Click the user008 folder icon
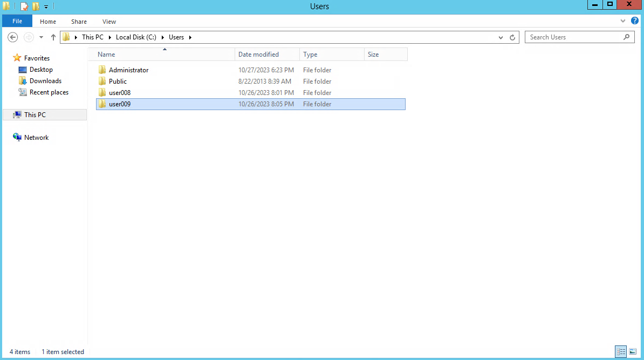This screenshot has height=360, width=644. pos(102,92)
